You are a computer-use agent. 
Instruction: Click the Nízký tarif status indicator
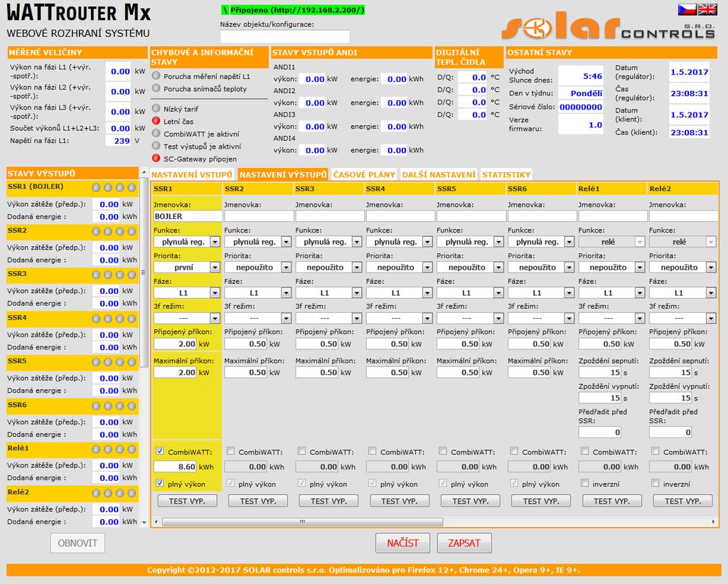[x=156, y=108]
